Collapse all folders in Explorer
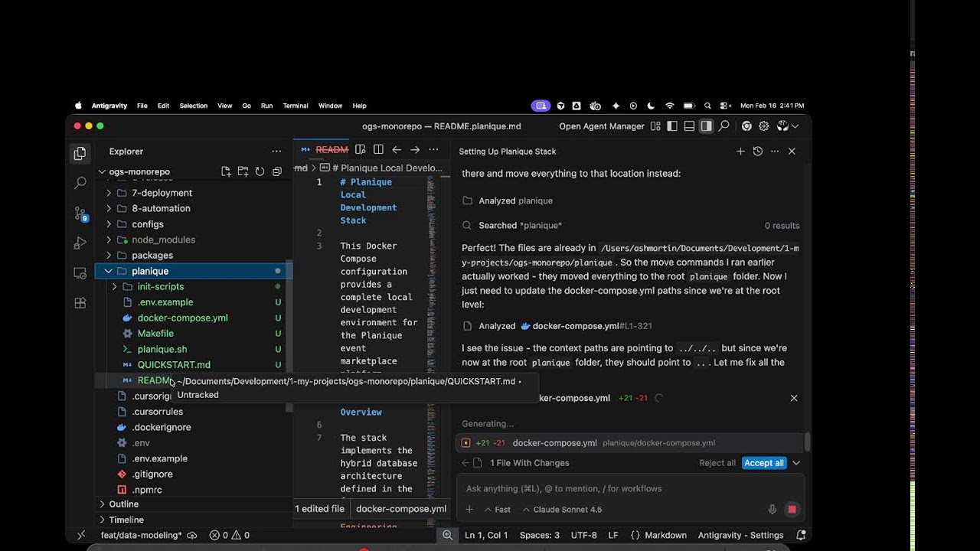Screen dimensions: 980x551 click(x=277, y=171)
